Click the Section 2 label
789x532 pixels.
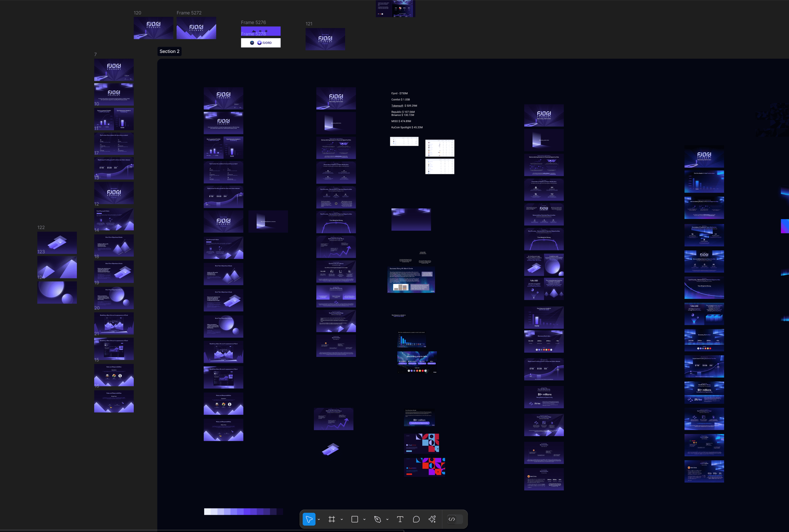pyautogui.click(x=169, y=51)
